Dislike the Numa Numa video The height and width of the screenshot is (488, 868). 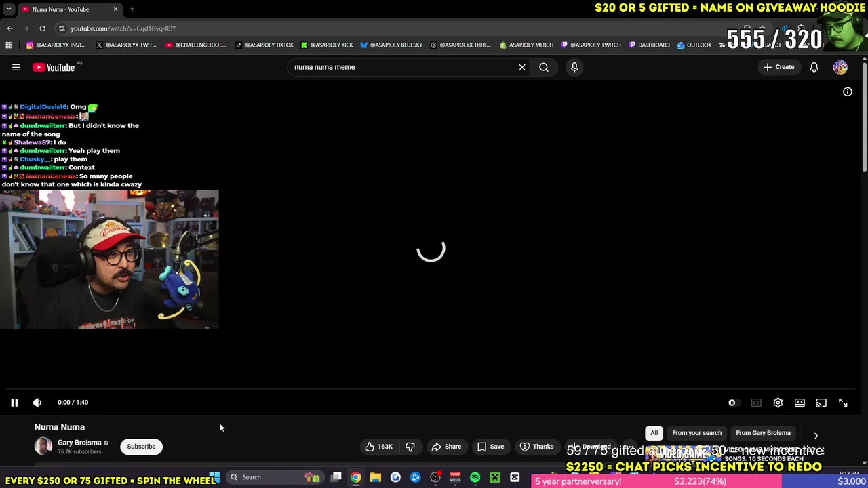pos(410,447)
